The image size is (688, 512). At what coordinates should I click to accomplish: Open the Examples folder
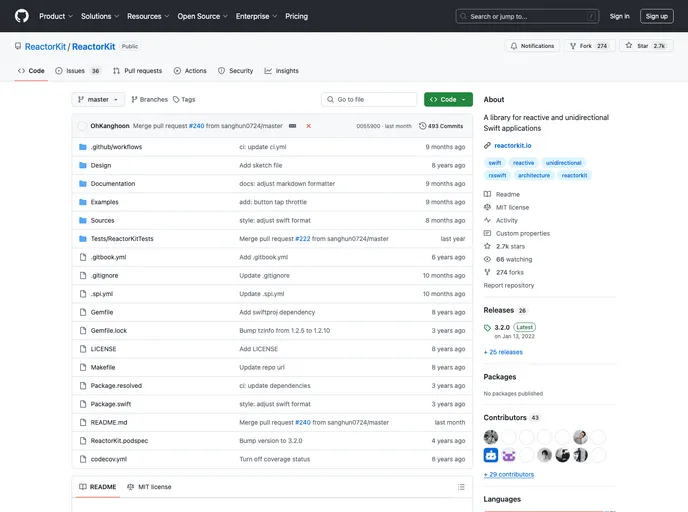coord(104,202)
